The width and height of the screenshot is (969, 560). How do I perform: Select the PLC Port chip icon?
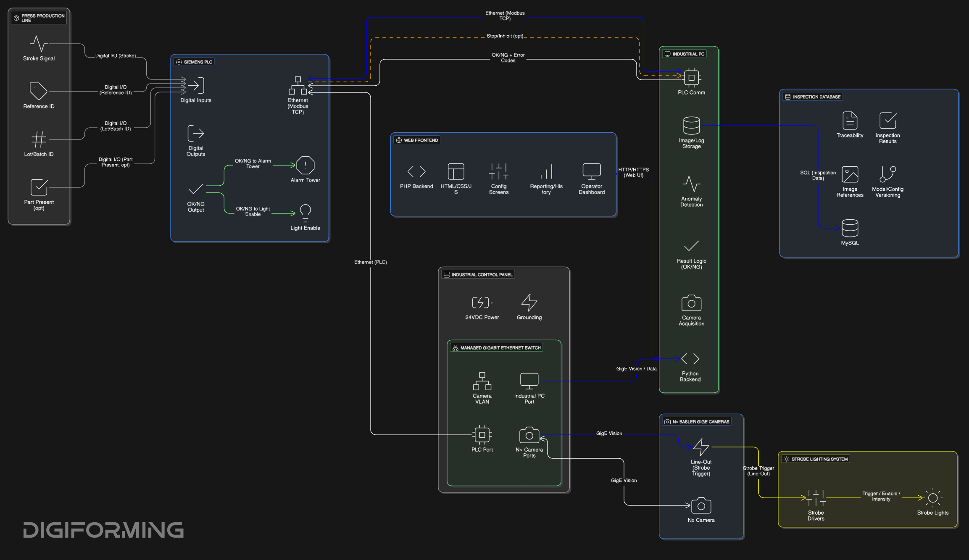coord(482,435)
